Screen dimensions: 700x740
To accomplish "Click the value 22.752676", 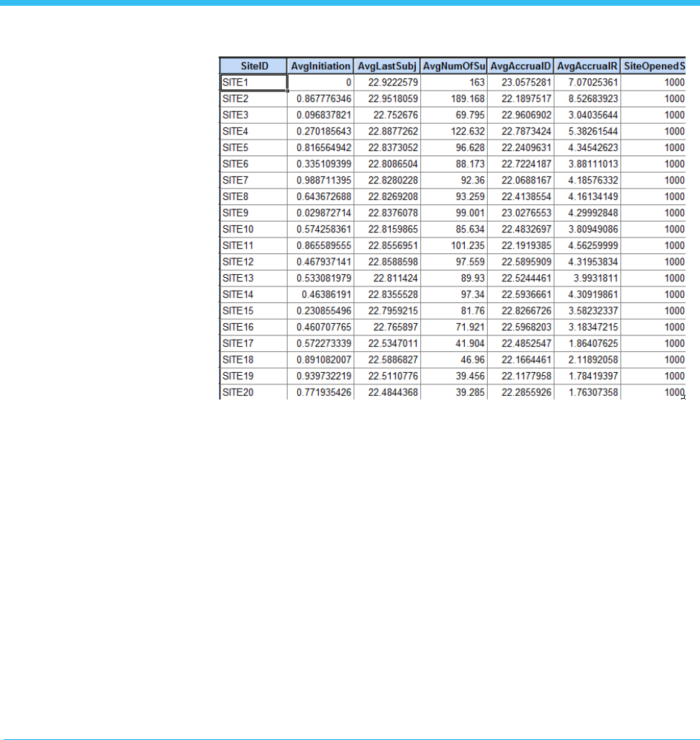I will click(x=395, y=115).
